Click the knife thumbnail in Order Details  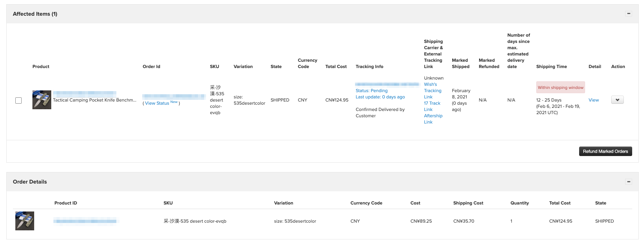click(25, 221)
